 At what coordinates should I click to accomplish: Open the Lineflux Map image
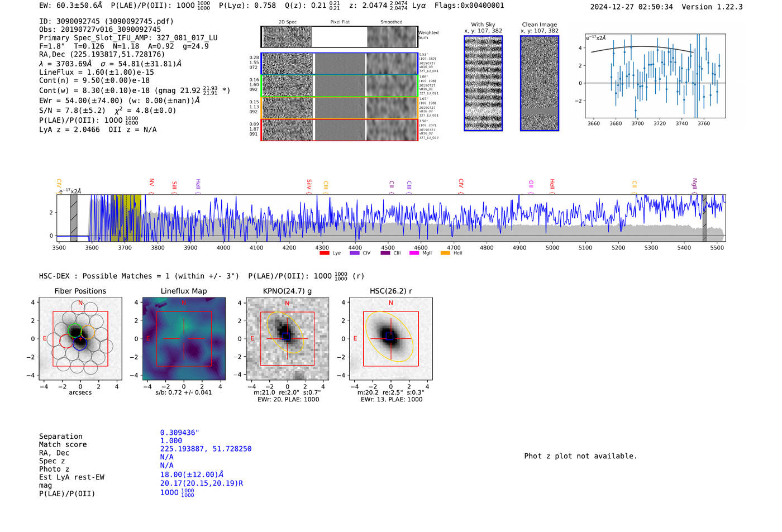[x=184, y=339]
